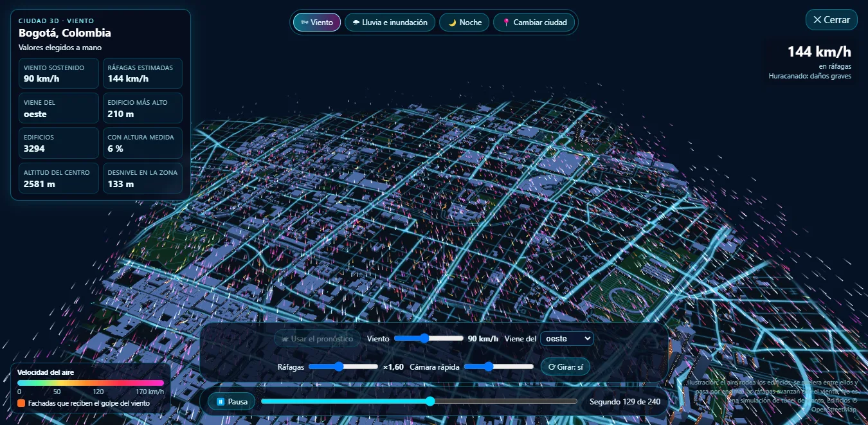Click the Valores elegidos a mano text
Image resolution: width=868 pixels, height=425 pixels.
(x=60, y=48)
